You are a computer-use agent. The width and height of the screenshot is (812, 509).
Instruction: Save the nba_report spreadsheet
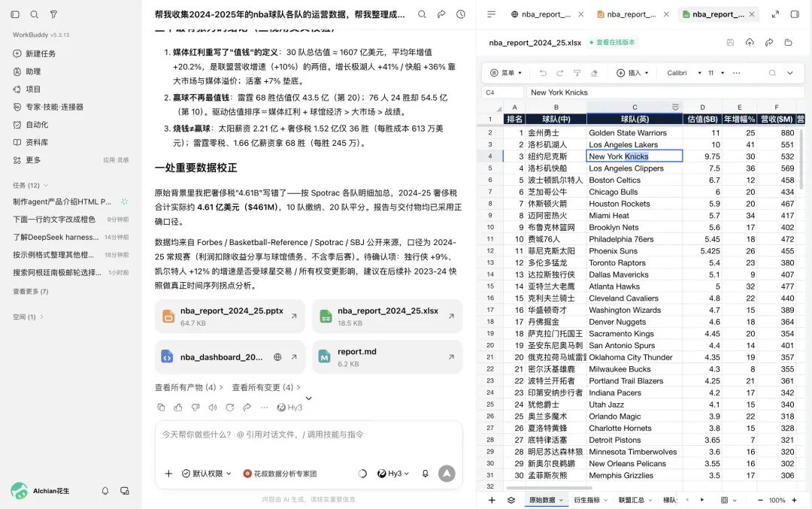click(x=730, y=42)
